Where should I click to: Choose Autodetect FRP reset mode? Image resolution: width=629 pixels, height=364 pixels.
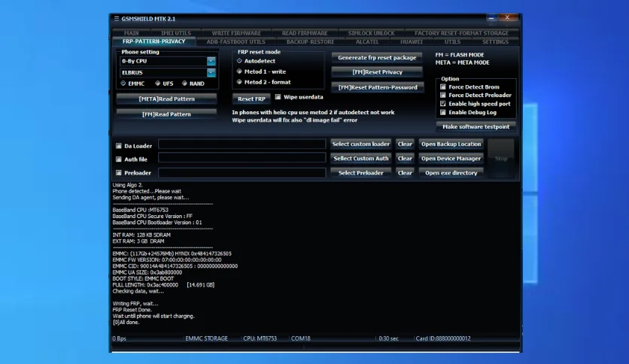click(x=239, y=61)
